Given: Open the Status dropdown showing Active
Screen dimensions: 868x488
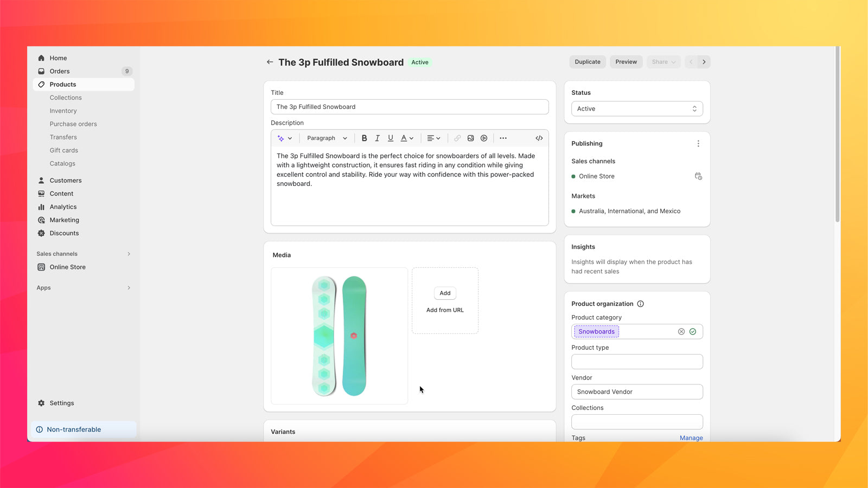Looking at the screenshot, I should click(x=637, y=108).
